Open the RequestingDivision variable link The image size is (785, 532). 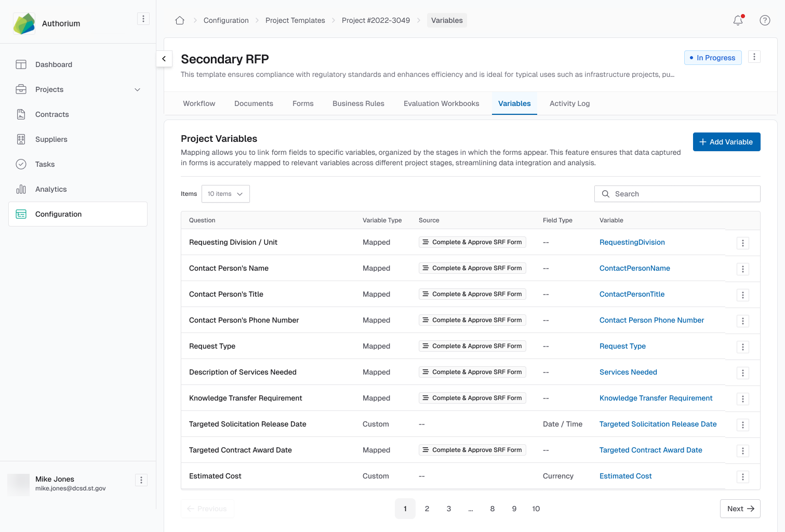(x=632, y=242)
